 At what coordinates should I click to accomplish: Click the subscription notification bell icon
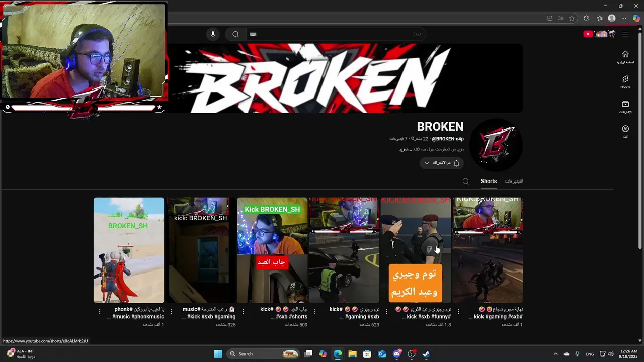point(456,163)
